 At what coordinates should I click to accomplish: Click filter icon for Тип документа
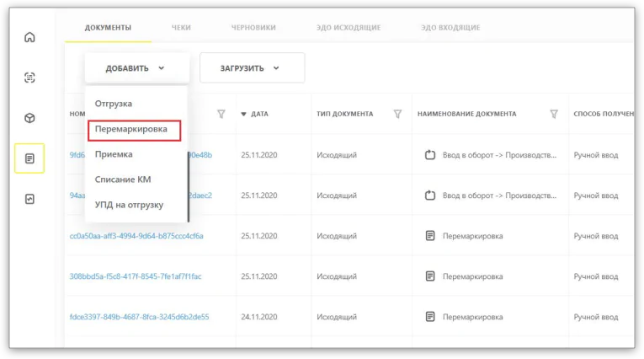397,114
